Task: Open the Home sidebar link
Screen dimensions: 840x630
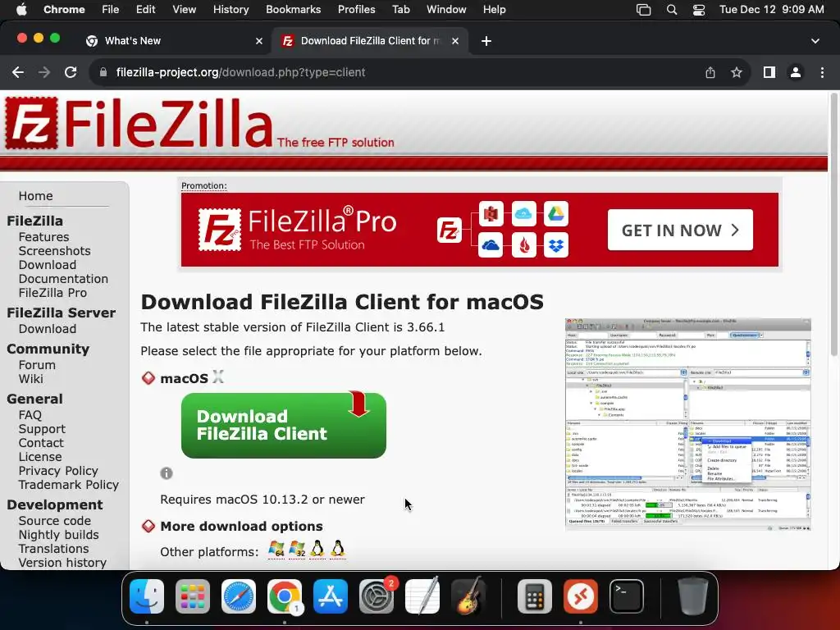Action: (35, 196)
